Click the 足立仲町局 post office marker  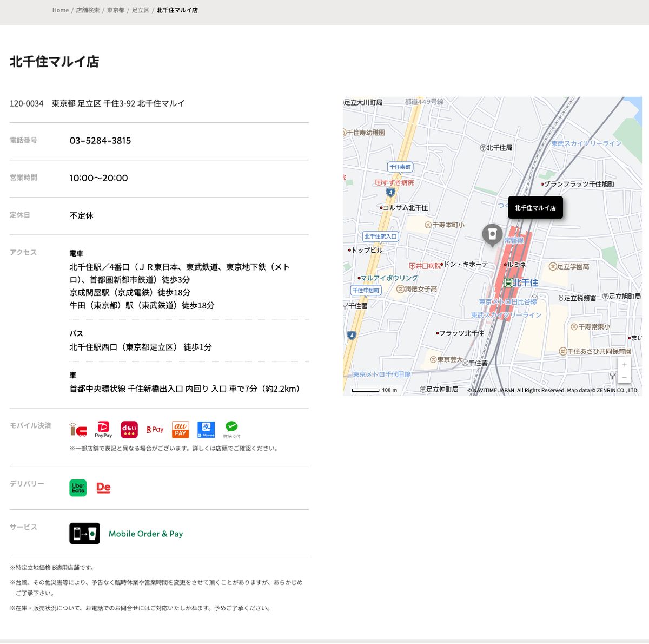point(423,389)
